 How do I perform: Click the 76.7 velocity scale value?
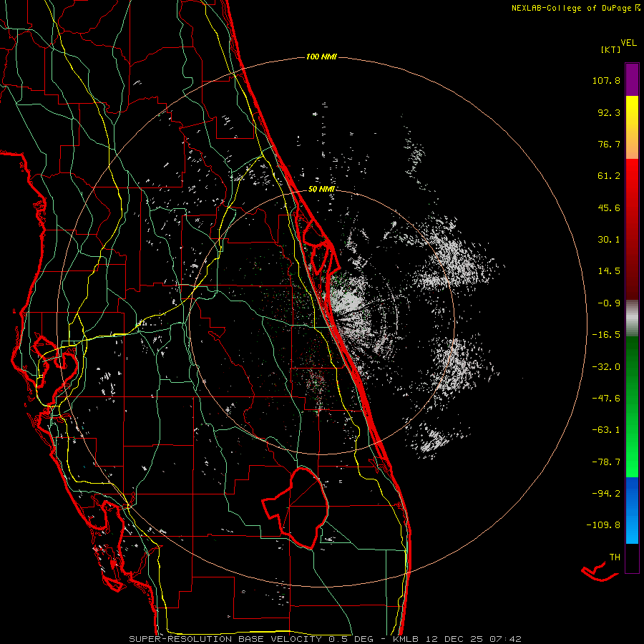coord(609,144)
